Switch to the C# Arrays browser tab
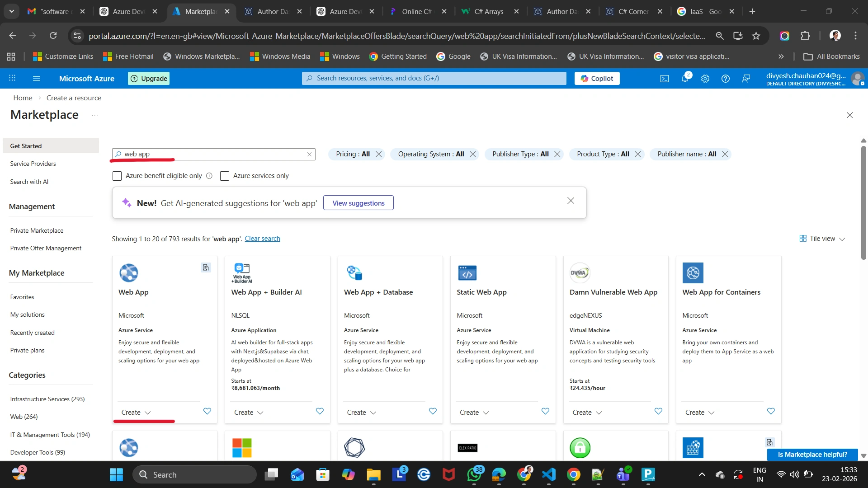 pos(488,11)
